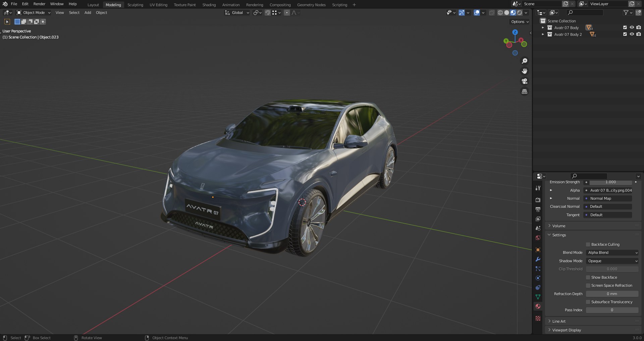Enable Show Backface checkbox
The image size is (644, 341).
tap(588, 277)
